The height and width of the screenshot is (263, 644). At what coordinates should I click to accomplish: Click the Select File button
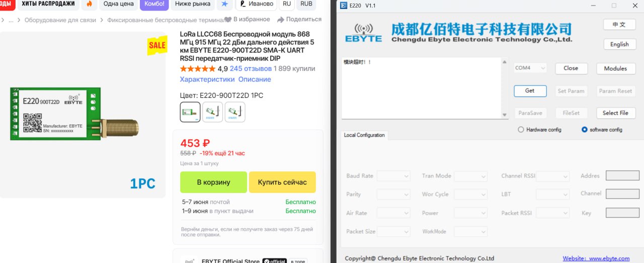coord(615,113)
